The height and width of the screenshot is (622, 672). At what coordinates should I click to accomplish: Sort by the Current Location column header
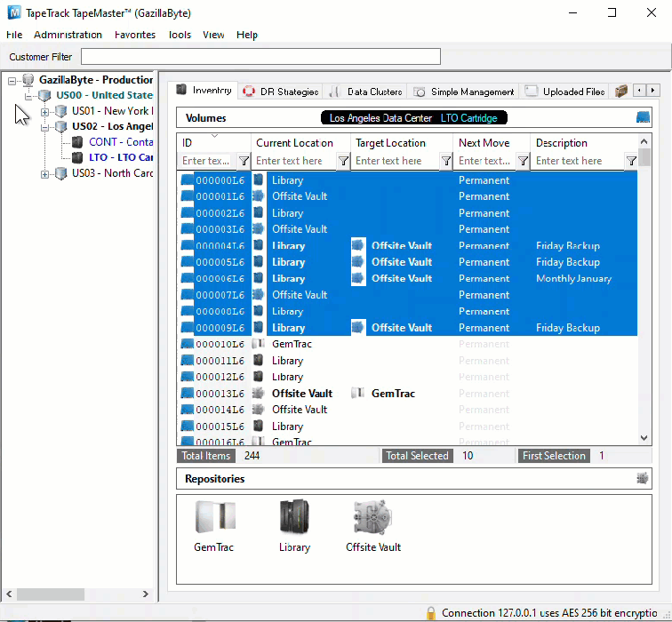click(300, 143)
